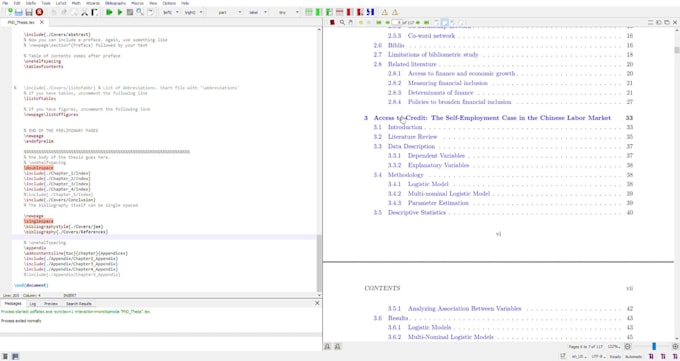Open the Options menu
The image size is (680, 361).
tap(169, 3)
